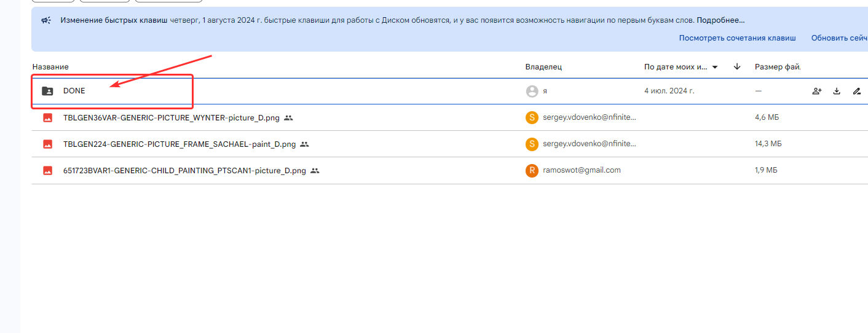Image resolution: width=868 pixels, height=333 pixels.
Task: Click the dash size value in DONE row
Action: pyautogui.click(x=759, y=91)
